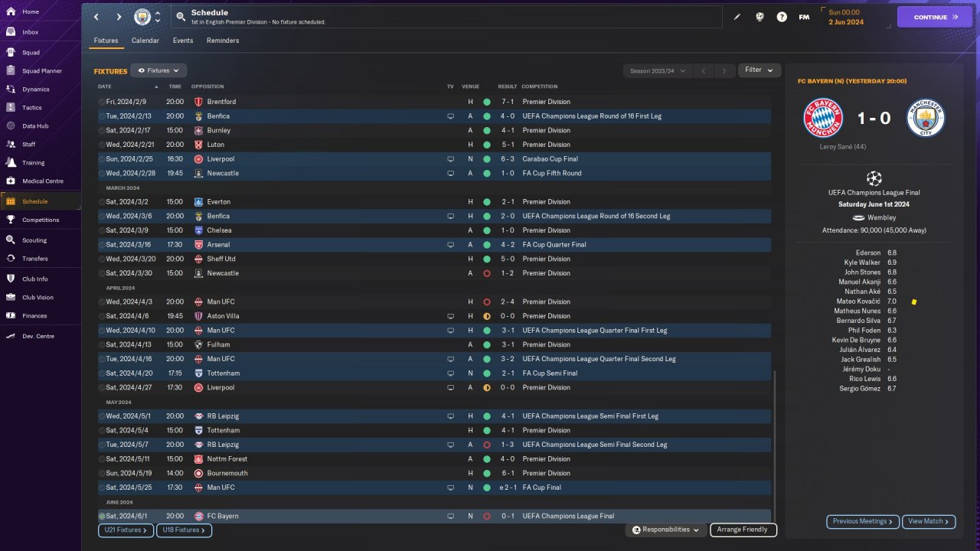The height and width of the screenshot is (551, 980).
Task: Click the Continue button
Action: tap(935, 17)
